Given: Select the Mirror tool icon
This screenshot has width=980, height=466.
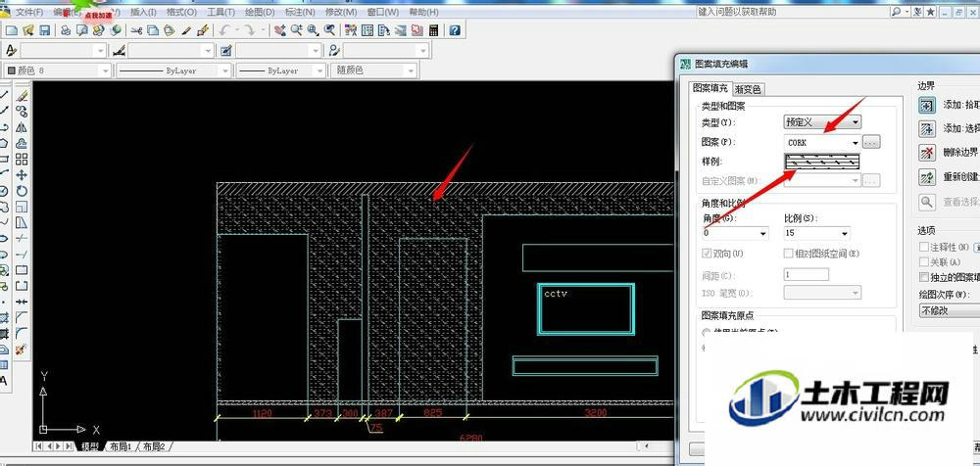Looking at the screenshot, I should tap(22, 127).
